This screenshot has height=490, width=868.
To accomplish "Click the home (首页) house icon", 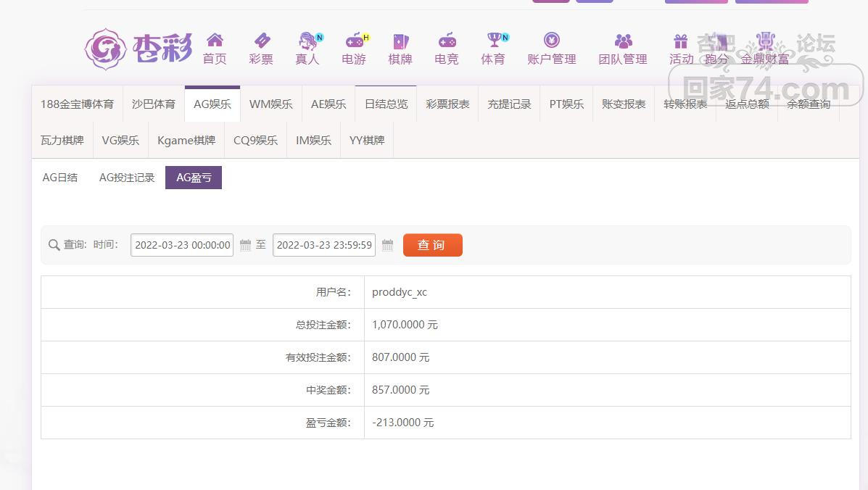I will click(215, 41).
